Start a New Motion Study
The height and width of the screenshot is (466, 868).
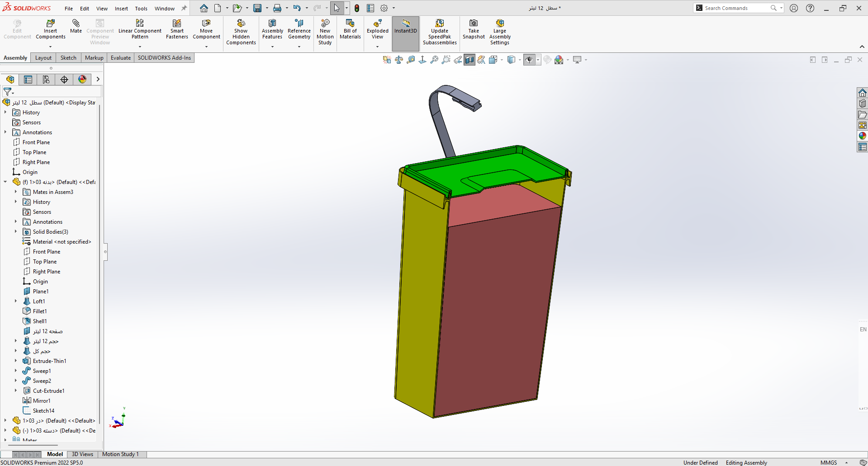coord(325,32)
